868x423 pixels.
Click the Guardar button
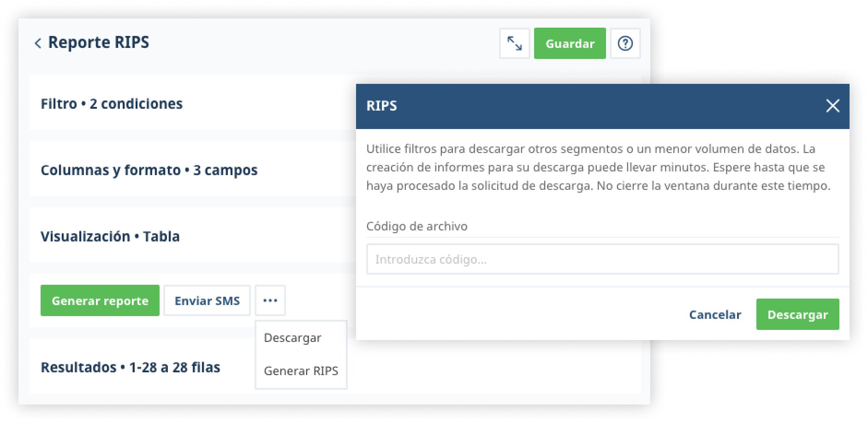(570, 43)
